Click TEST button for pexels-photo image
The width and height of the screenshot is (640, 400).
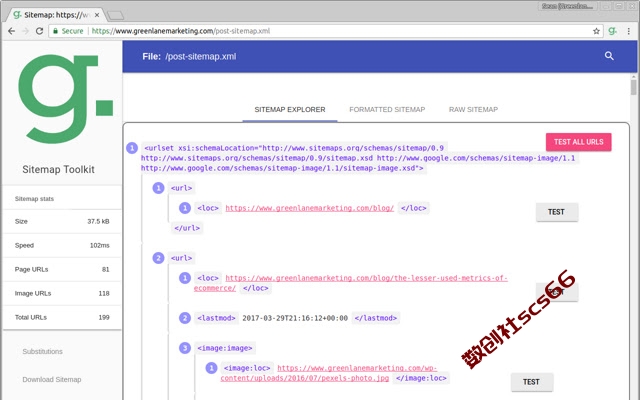click(x=531, y=382)
